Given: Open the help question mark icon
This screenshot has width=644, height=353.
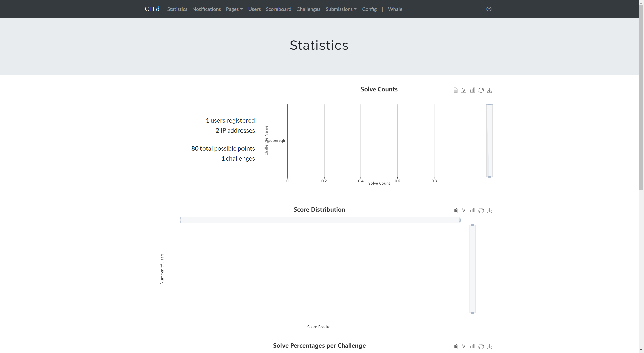Looking at the screenshot, I should 489,9.
